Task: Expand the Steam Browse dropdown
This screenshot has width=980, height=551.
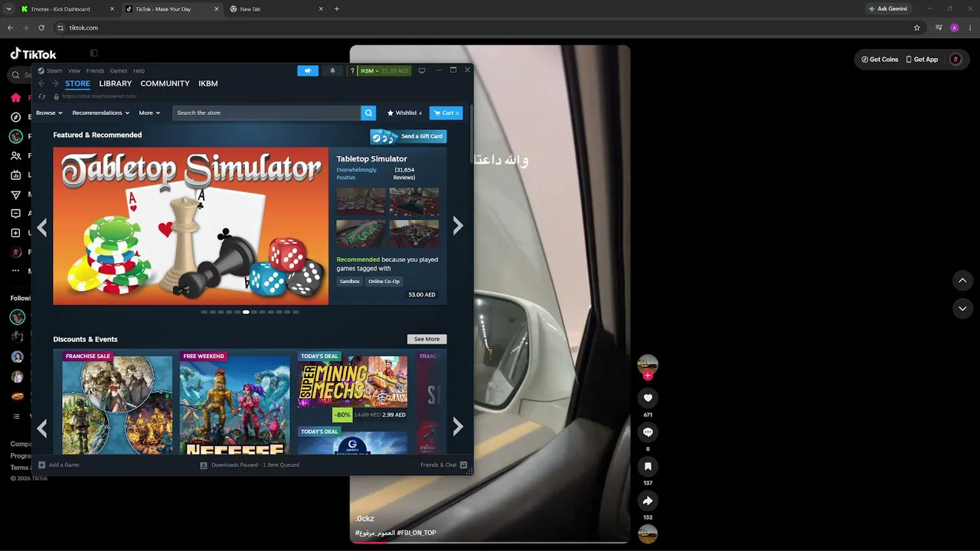Action: point(49,112)
